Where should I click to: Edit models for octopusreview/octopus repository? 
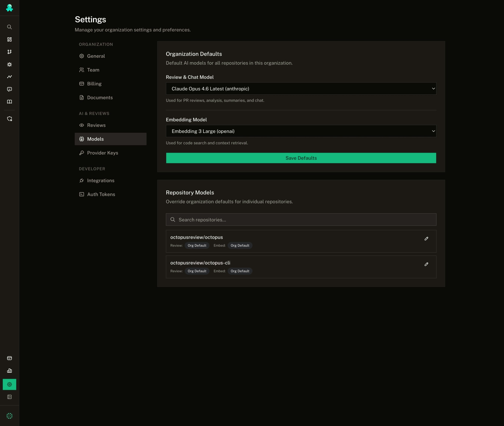[x=426, y=239]
